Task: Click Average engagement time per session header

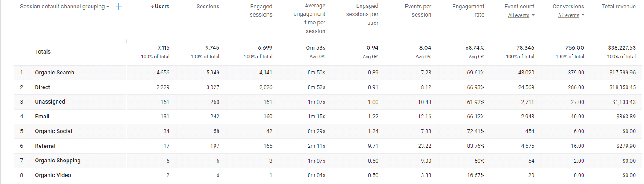Action: [x=309, y=19]
